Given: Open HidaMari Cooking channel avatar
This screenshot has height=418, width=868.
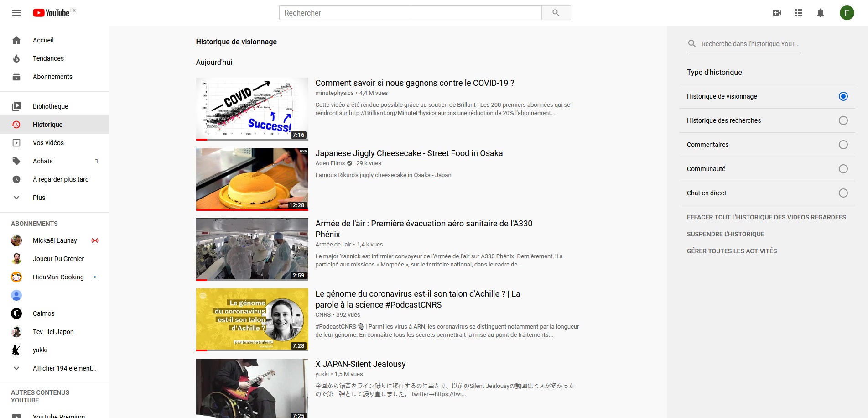Looking at the screenshot, I should point(16,277).
